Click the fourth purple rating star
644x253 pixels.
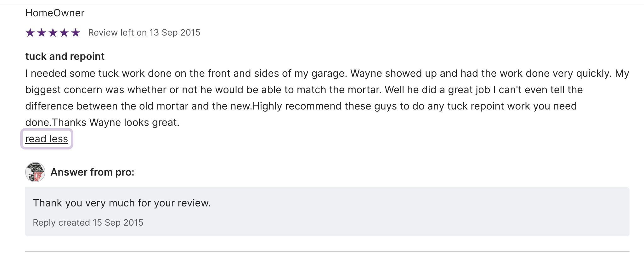(64, 32)
